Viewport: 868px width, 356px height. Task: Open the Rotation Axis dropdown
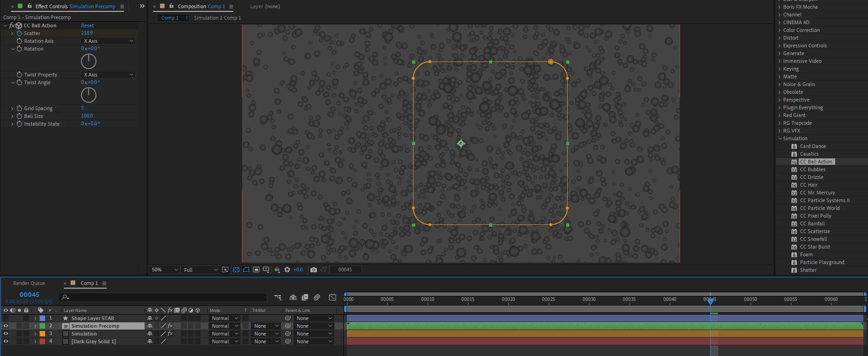(x=108, y=41)
